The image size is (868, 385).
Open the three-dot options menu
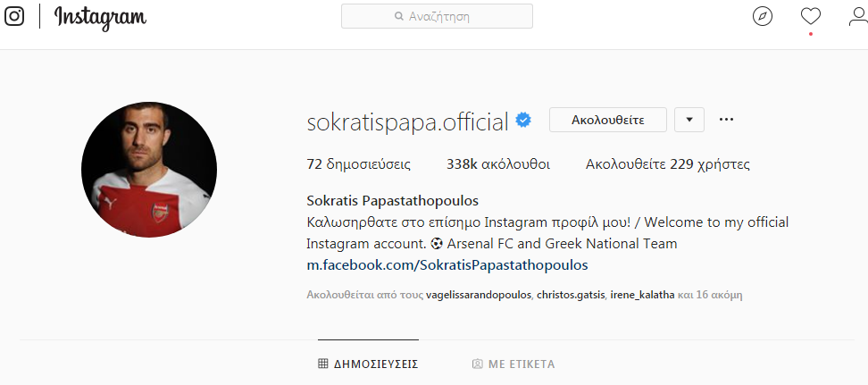[x=726, y=119]
